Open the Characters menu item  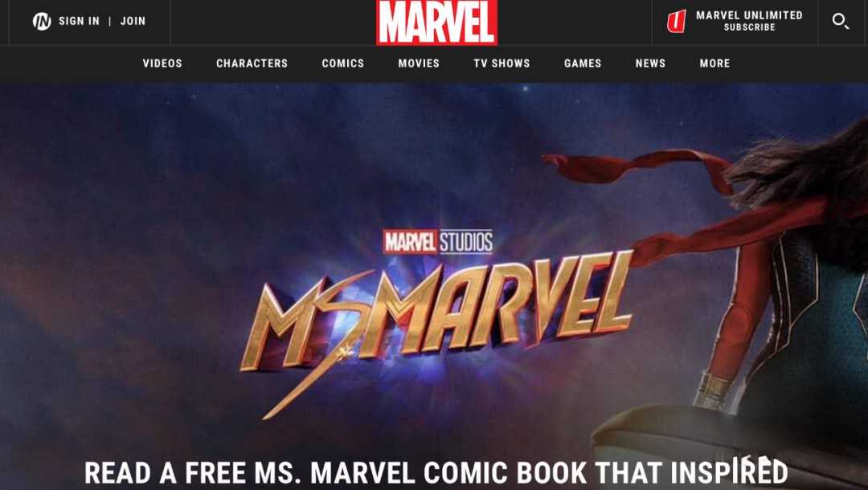click(x=252, y=63)
